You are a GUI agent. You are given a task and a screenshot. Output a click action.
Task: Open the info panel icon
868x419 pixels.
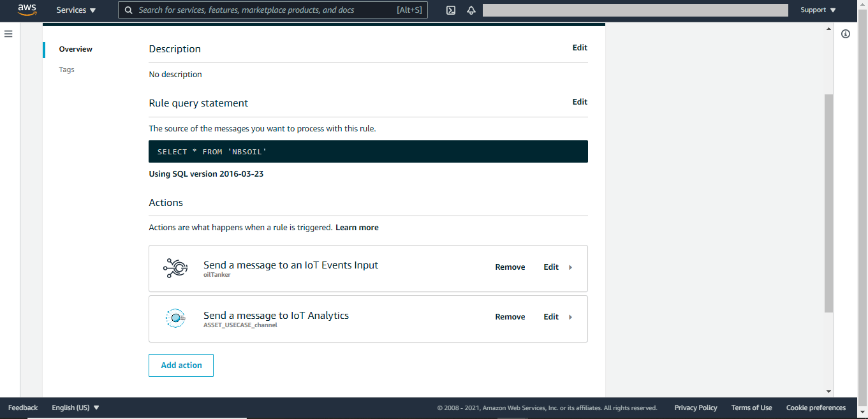click(x=846, y=34)
